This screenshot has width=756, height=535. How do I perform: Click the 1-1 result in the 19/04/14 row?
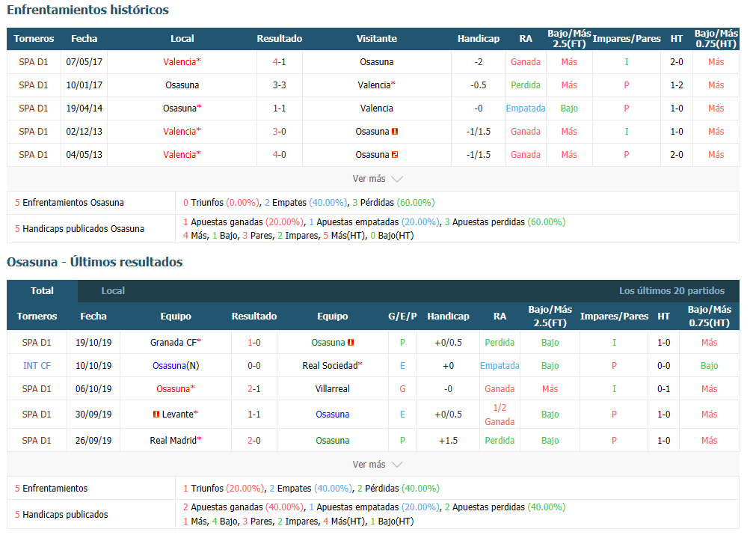pyautogui.click(x=279, y=108)
